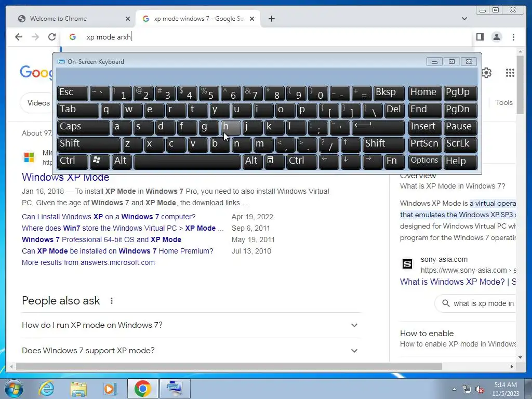Open Windows Explorer folder icon in taskbar

pos(78,389)
